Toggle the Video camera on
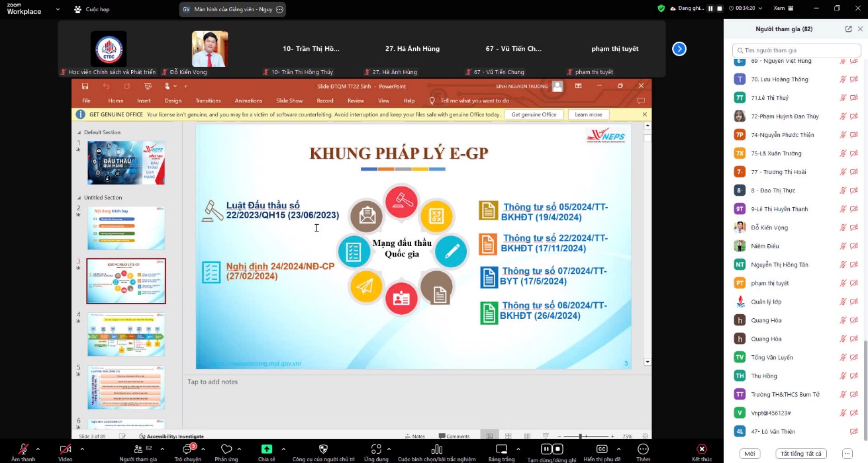 pos(65,449)
